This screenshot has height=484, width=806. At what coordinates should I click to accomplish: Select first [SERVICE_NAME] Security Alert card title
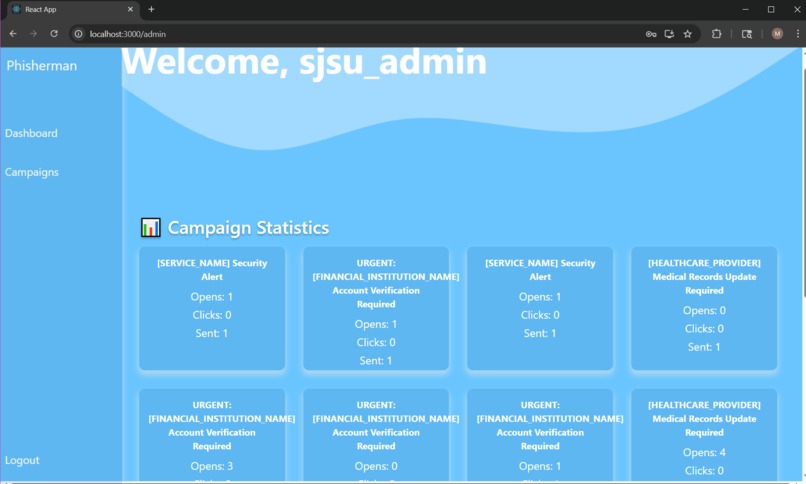pyautogui.click(x=212, y=270)
